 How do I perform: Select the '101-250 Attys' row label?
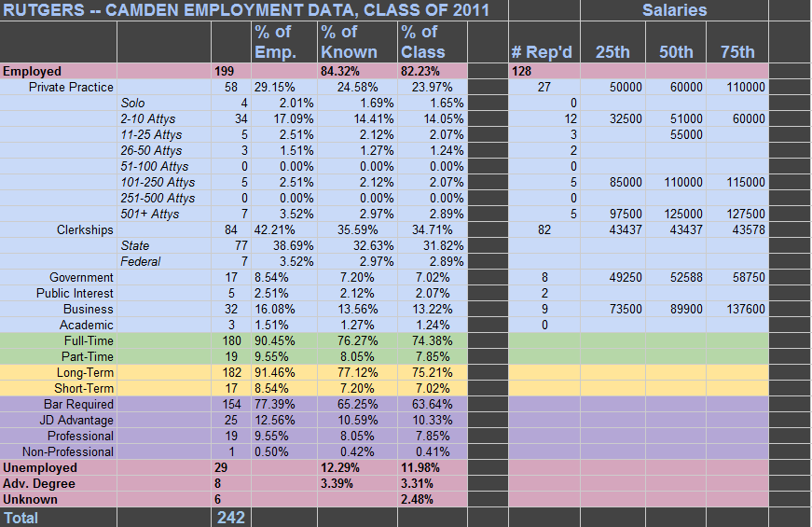click(158, 183)
